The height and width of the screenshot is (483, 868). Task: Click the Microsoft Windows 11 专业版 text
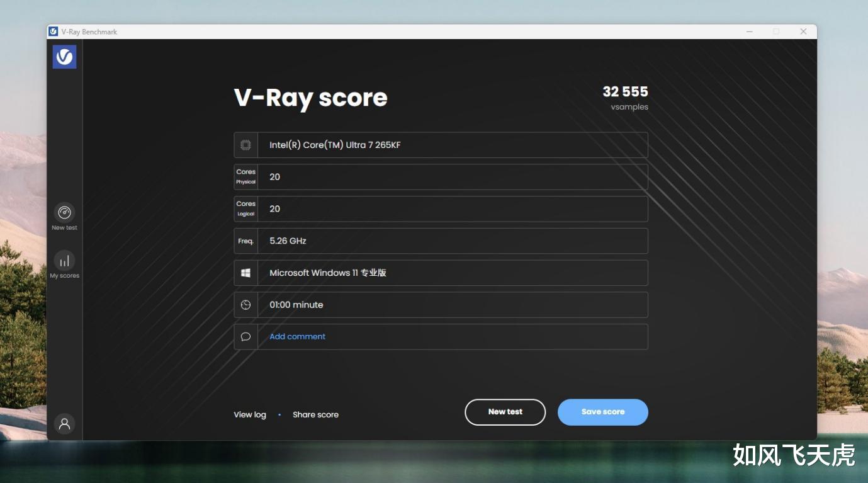pos(328,273)
